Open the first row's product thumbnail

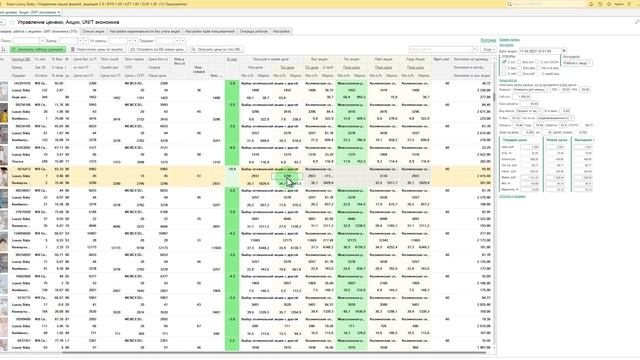[4, 91]
